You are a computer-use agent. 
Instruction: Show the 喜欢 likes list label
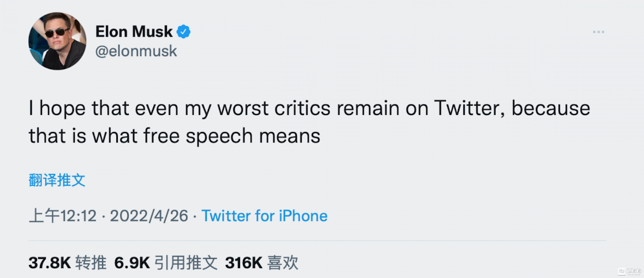point(283,263)
